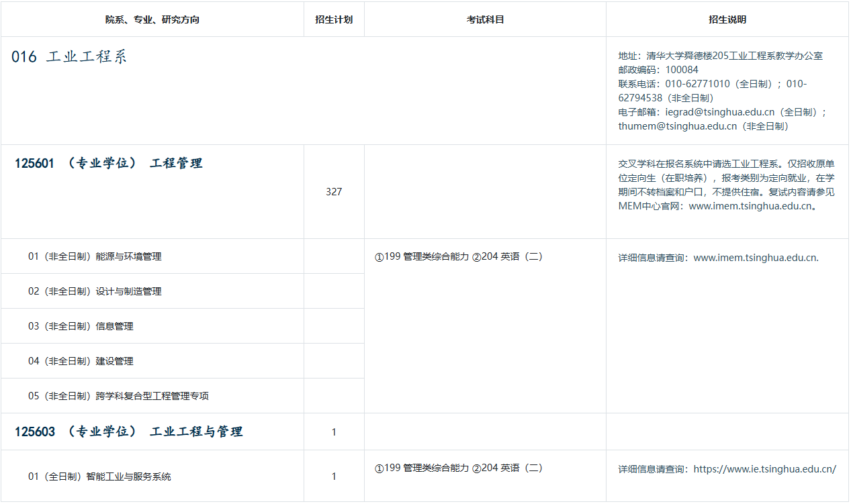The height and width of the screenshot is (504, 851).
Task: Select the 125601 工程管理 program title
Action: tap(108, 163)
